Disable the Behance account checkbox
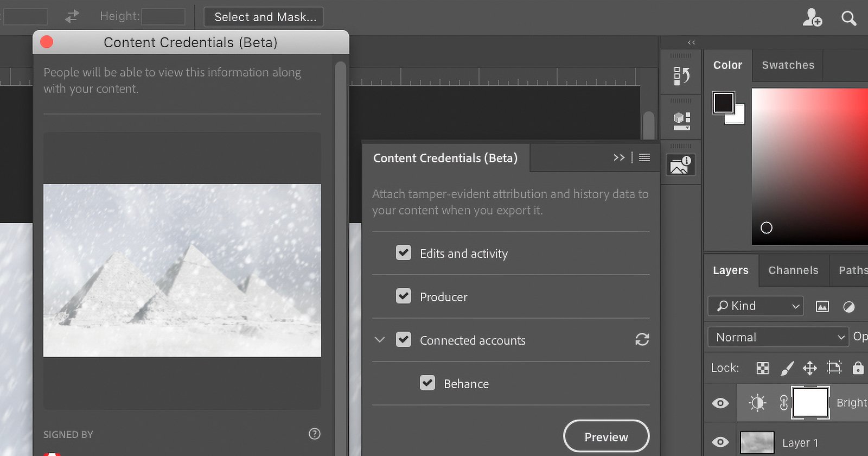This screenshot has height=456, width=868. (x=427, y=383)
